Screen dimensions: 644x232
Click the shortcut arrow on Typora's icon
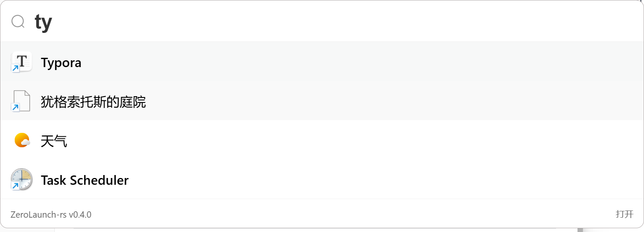[16, 68]
